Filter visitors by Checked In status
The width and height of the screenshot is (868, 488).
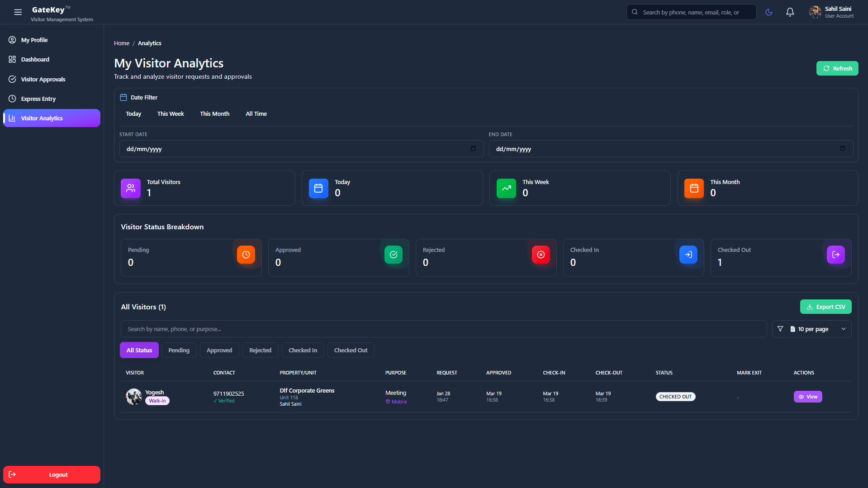pyautogui.click(x=303, y=350)
